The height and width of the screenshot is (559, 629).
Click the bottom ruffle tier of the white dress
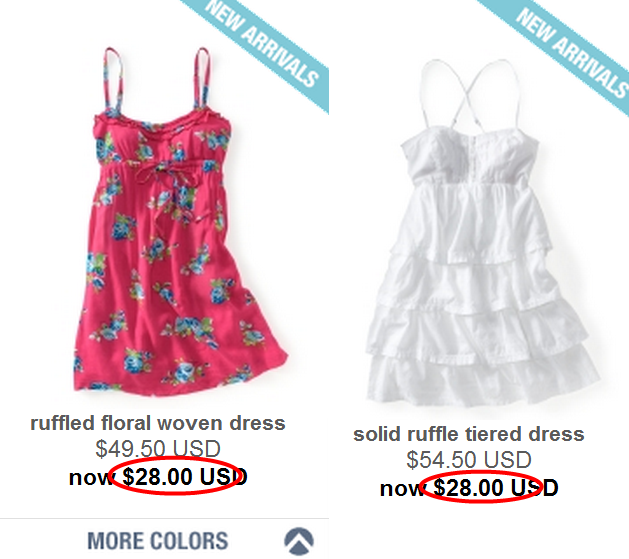(483, 377)
